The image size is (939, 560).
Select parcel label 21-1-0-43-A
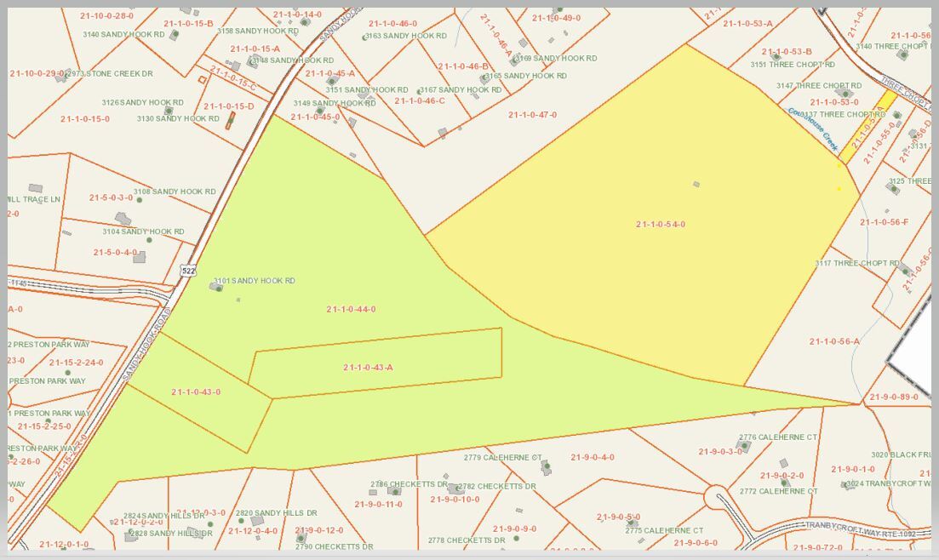tap(368, 368)
